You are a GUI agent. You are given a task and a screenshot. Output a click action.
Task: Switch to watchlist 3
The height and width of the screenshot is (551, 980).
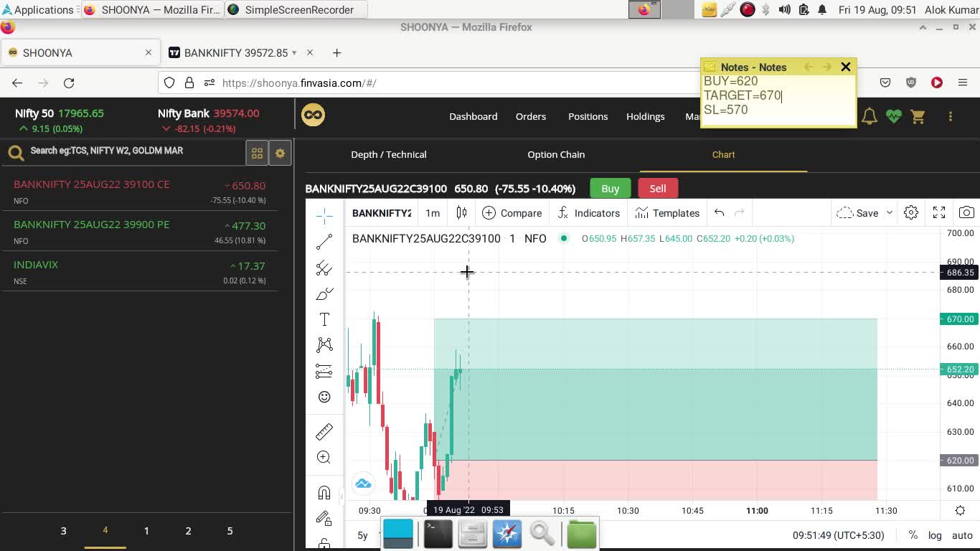pyautogui.click(x=63, y=531)
